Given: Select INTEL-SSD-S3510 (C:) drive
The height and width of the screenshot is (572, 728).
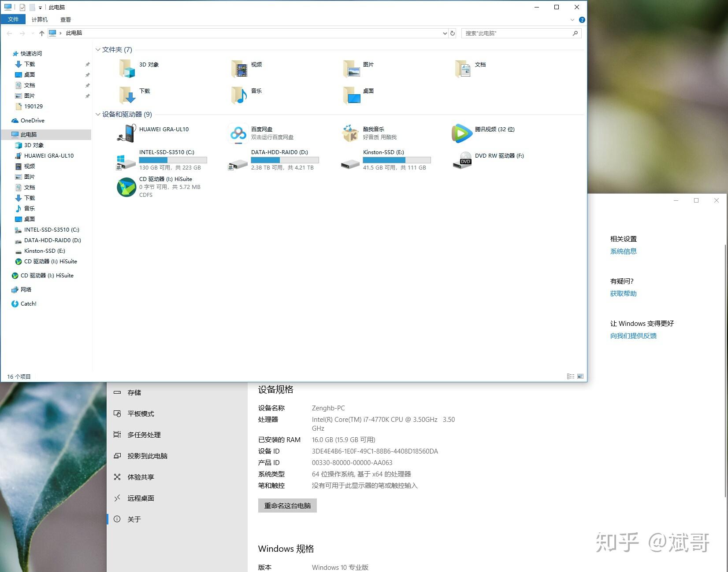Looking at the screenshot, I should coord(161,160).
